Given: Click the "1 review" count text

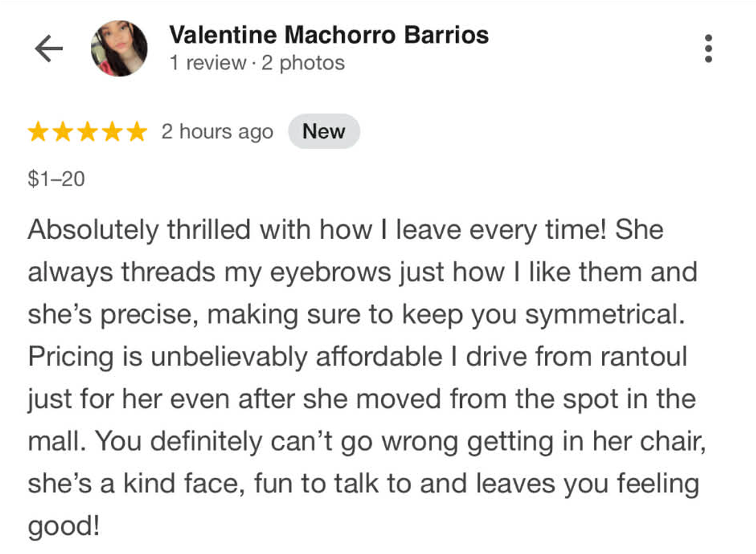Looking at the screenshot, I should [x=206, y=63].
